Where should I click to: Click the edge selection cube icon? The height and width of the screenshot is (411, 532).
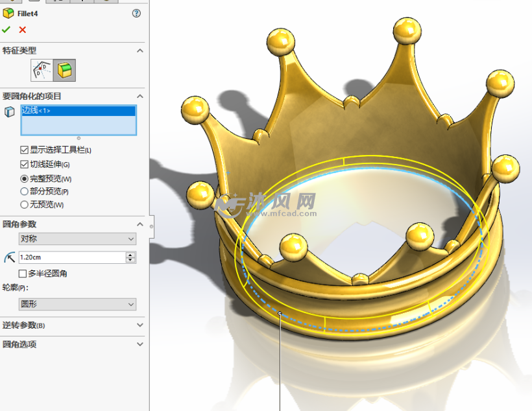(10, 112)
